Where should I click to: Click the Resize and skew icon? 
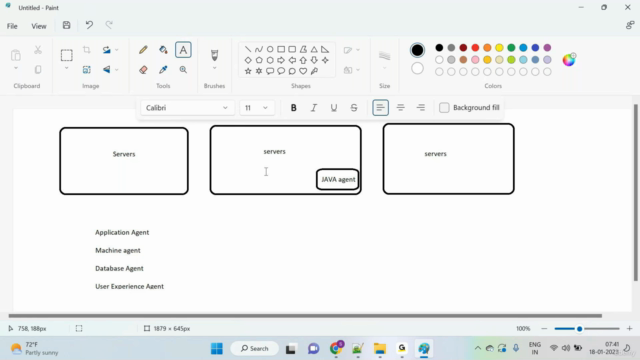click(87, 70)
